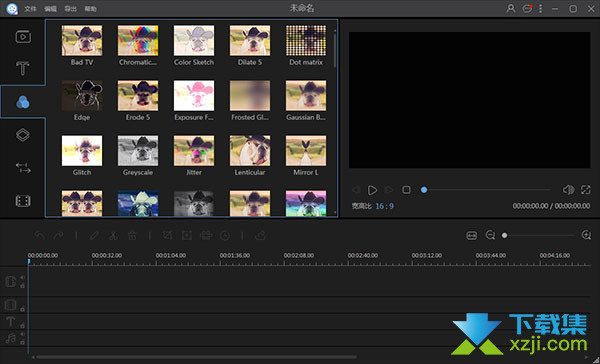
Task: Lock the music track in timeline
Action: click(22, 342)
